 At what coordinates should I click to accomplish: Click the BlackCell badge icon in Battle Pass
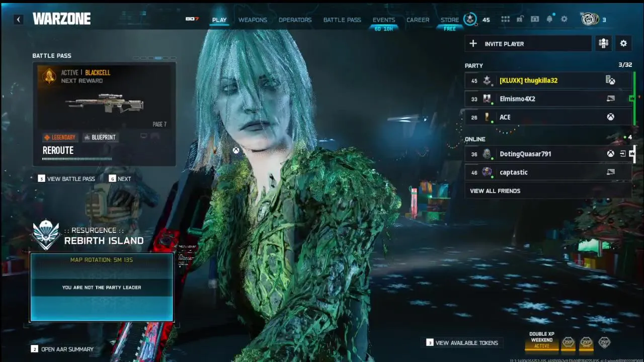(49, 76)
